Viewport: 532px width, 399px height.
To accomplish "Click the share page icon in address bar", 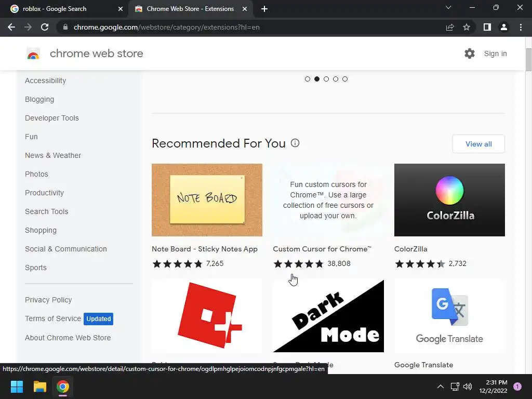I will [450, 27].
